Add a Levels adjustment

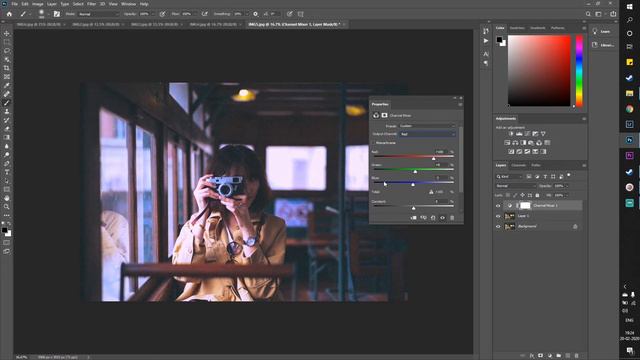[519, 133]
